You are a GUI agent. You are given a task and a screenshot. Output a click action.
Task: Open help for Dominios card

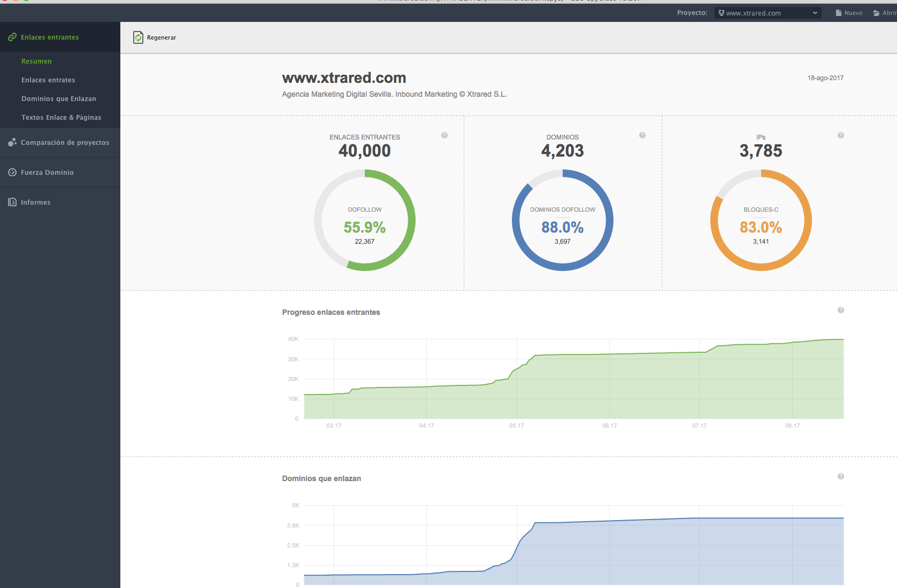coord(642,135)
